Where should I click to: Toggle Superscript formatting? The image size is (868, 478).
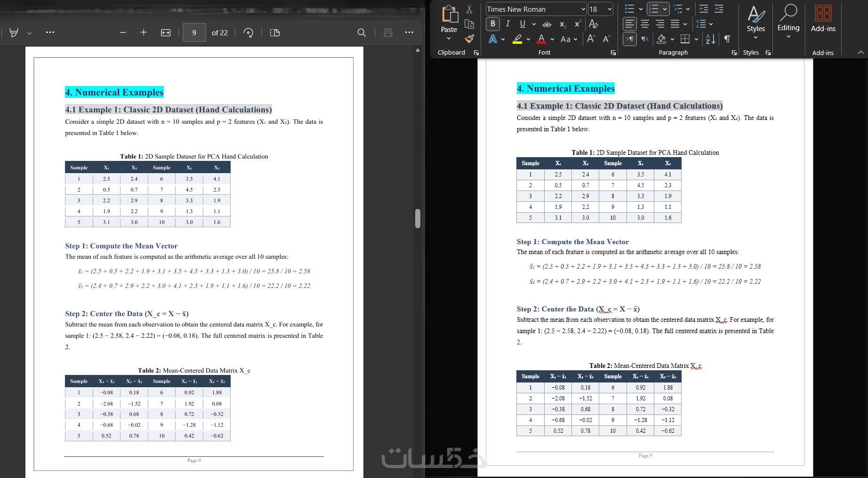click(578, 24)
